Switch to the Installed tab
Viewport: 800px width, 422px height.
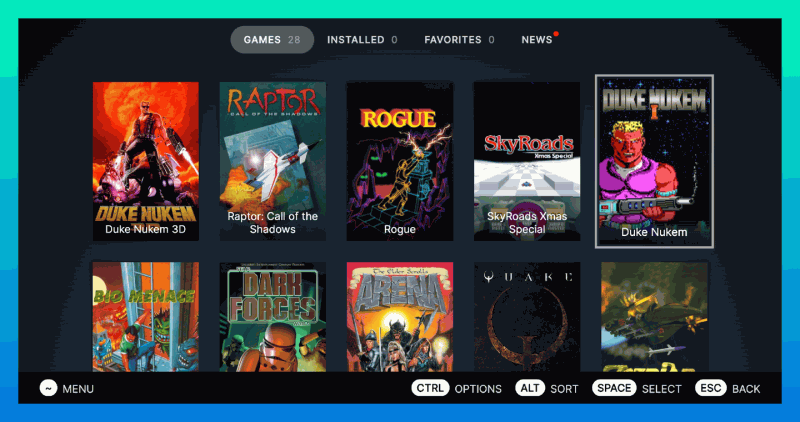click(x=362, y=40)
